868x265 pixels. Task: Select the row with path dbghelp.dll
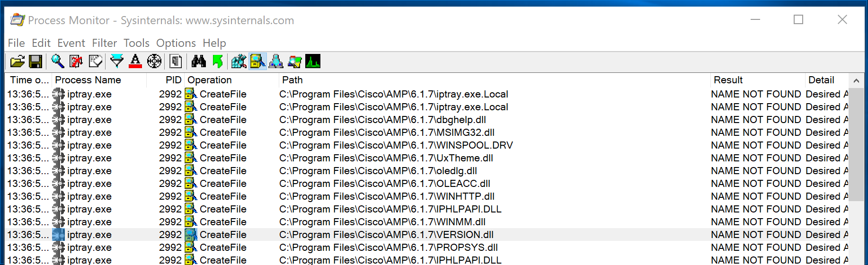[427, 120]
